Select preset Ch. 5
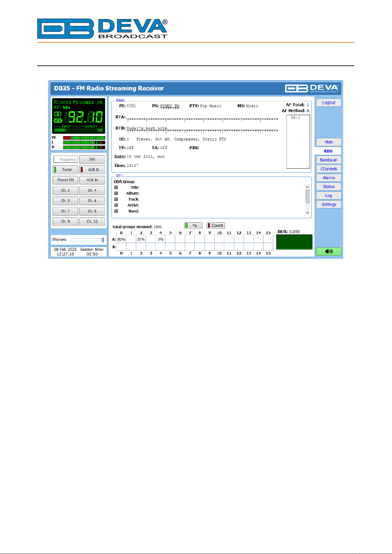This screenshot has height=554, width=392. 65,201
